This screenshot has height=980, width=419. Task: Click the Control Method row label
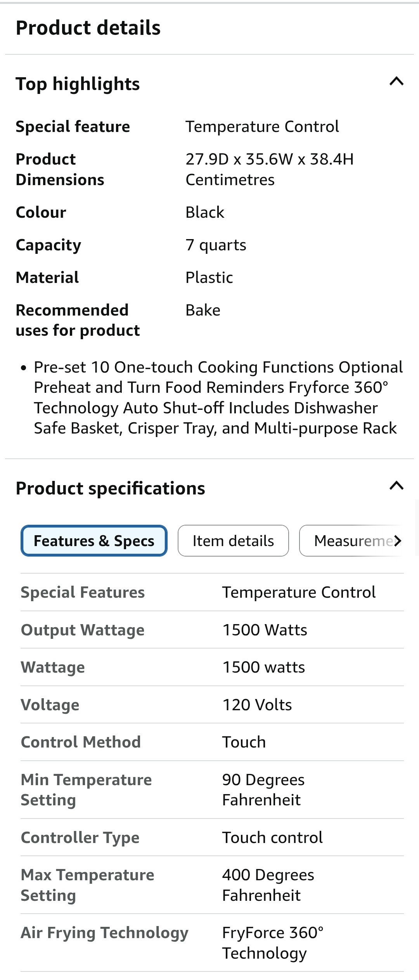[81, 742]
